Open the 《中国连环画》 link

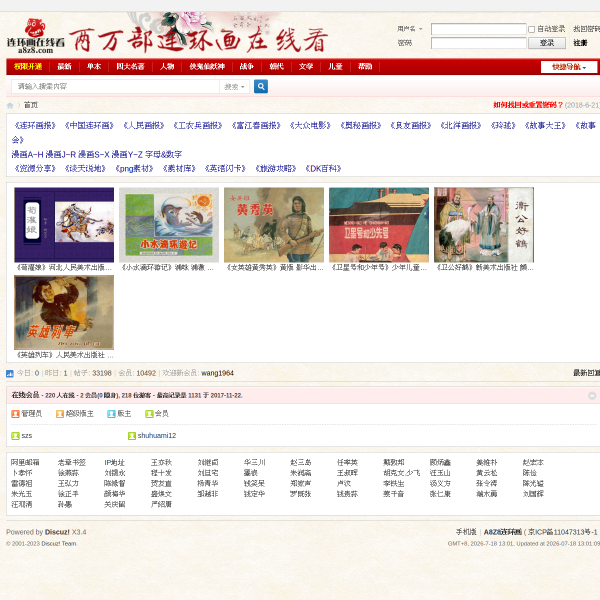(90, 126)
